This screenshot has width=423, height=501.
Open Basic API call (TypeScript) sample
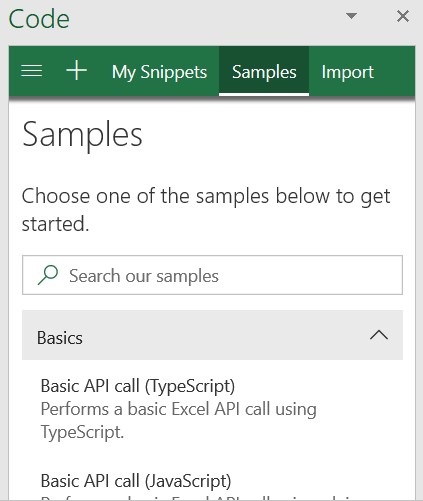(x=138, y=386)
